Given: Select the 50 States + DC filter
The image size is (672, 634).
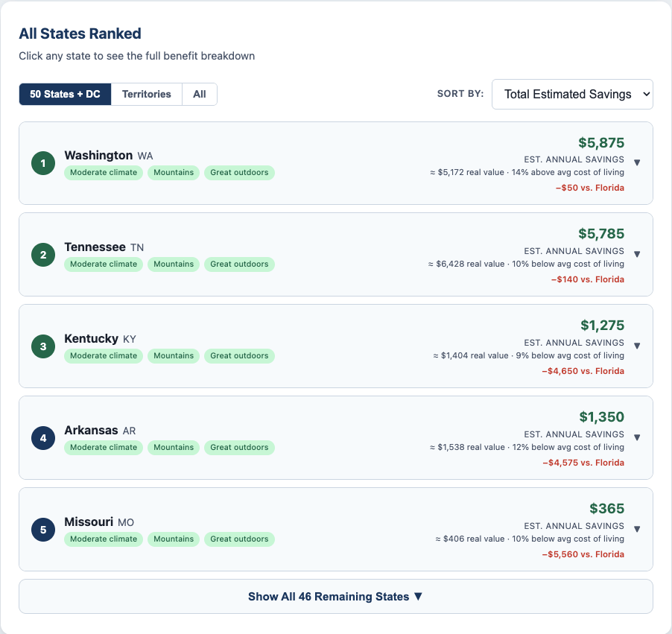Looking at the screenshot, I should (x=65, y=95).
